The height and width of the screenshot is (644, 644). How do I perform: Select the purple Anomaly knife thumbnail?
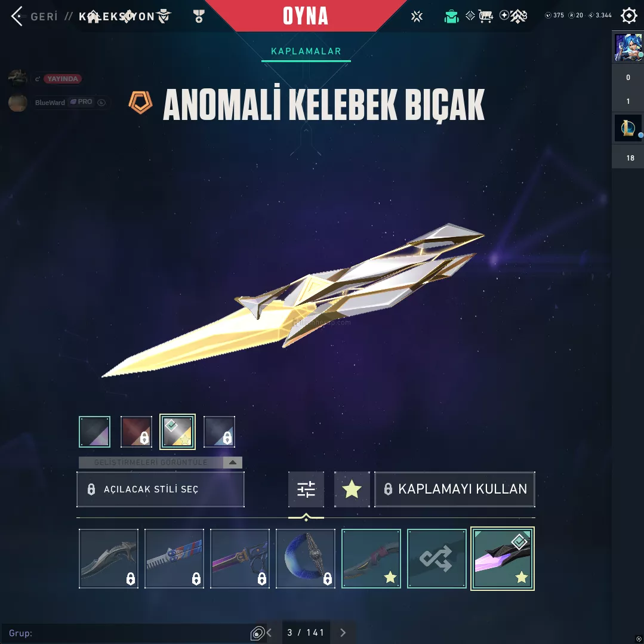[x=503, y=559]
